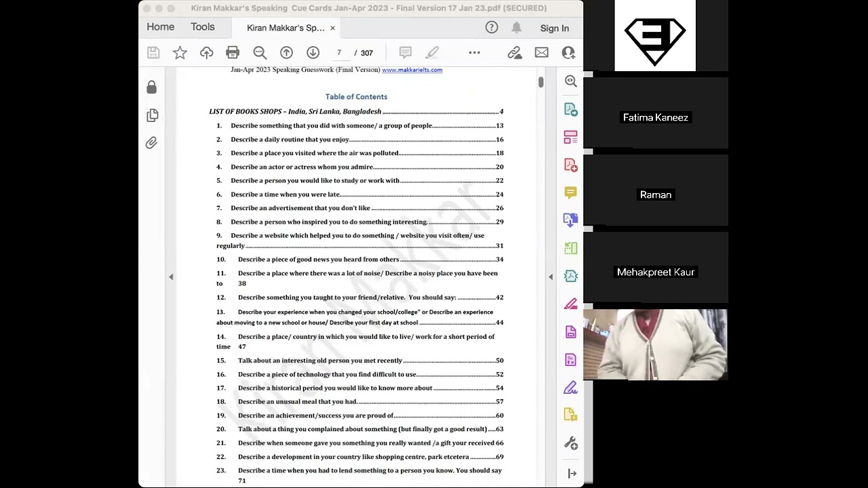Open the page thumbnails panel
868x488 pixels.
coord(152,115)
